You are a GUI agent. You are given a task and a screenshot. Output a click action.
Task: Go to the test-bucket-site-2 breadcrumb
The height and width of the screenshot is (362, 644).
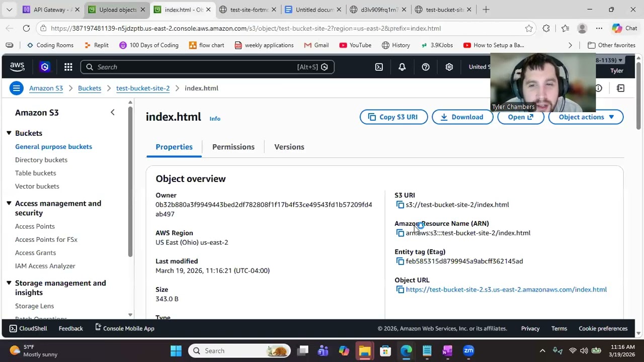143,88
